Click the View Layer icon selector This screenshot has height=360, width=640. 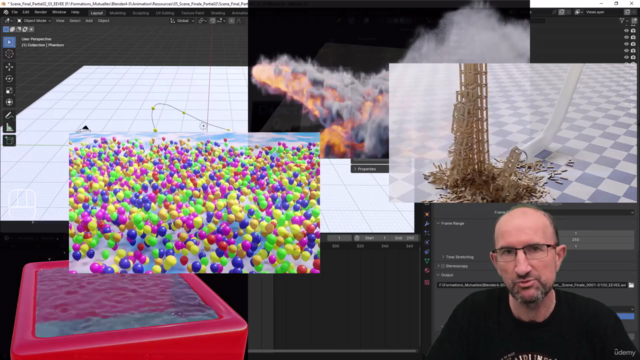tap(578, 12)
